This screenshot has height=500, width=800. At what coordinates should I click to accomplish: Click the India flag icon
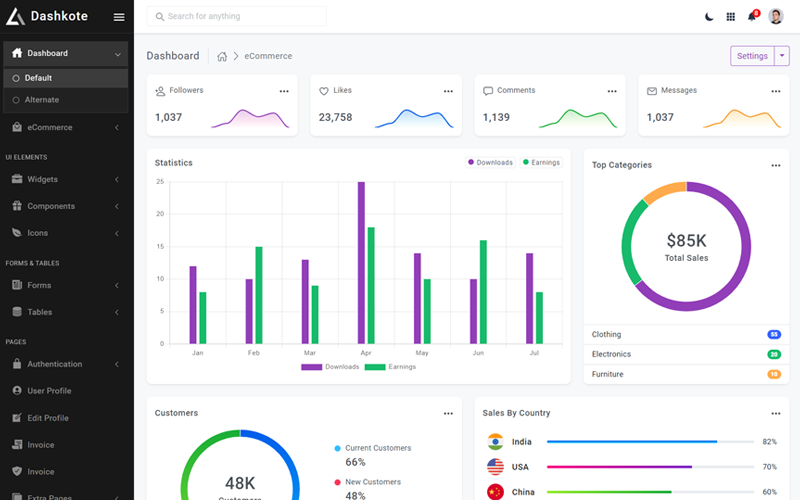495,442
